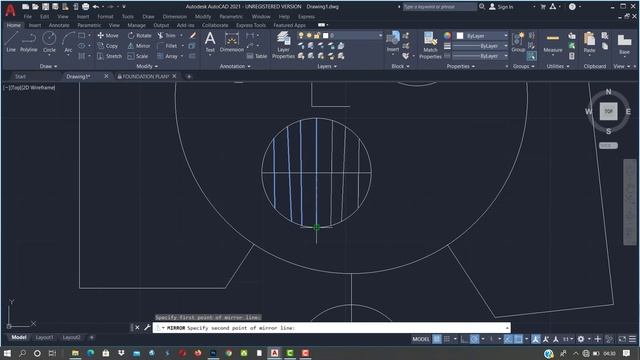This screenshot has height=360, width=640.
Task: Switch to the Annotate ribbon tab
Action: tap(59, 25)
